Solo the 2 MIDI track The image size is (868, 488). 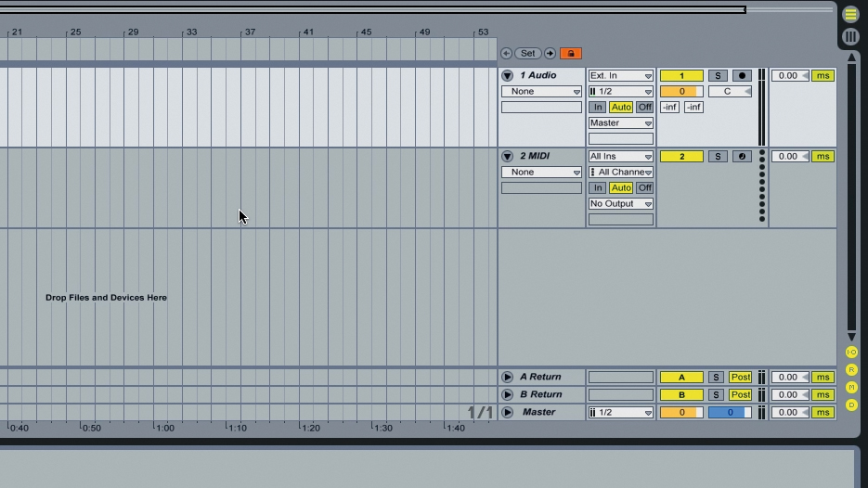718,157
